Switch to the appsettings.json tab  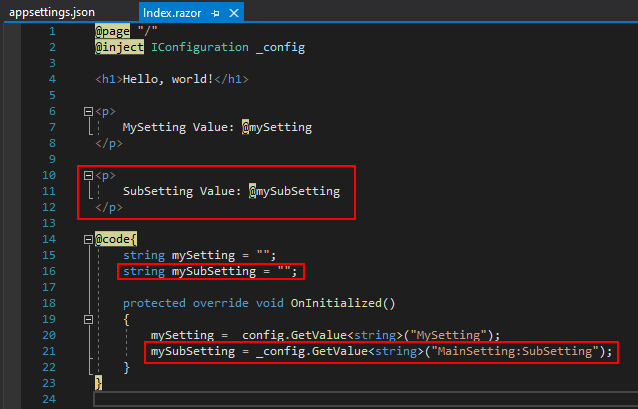point(51,14)
